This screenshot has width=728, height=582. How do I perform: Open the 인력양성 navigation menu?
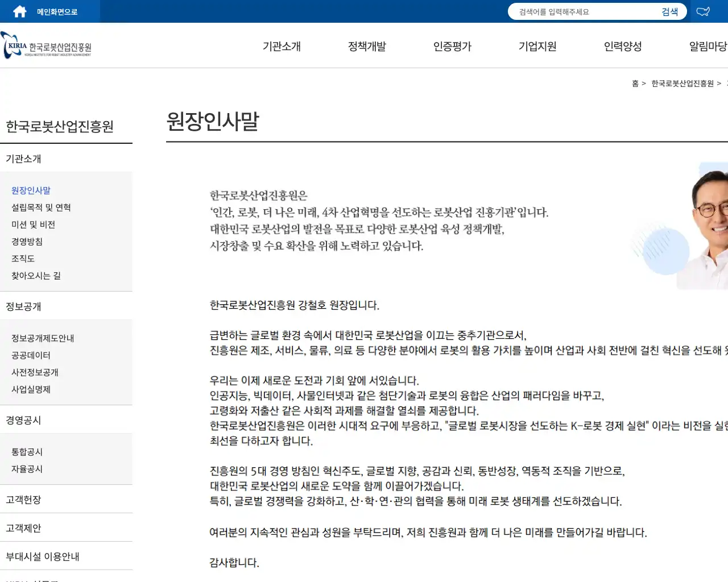tap(623, 47)
